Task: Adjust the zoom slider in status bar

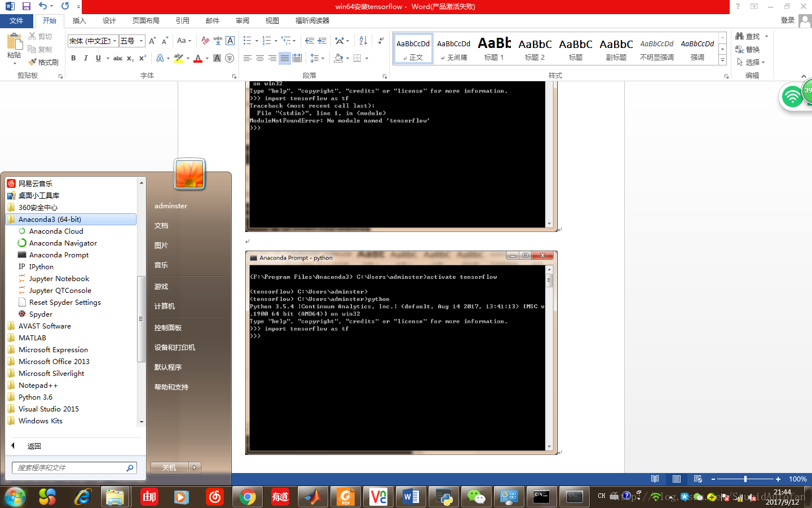Action: point(745,479)
